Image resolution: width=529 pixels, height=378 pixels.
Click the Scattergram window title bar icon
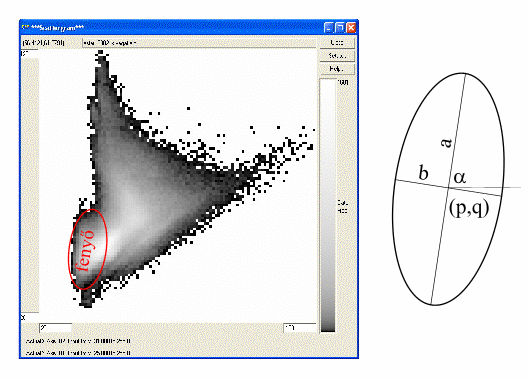pos(25,28)
